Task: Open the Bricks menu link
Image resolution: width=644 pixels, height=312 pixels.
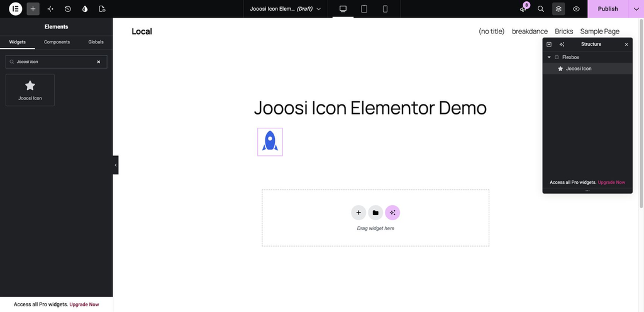Action: coord(564,31)
